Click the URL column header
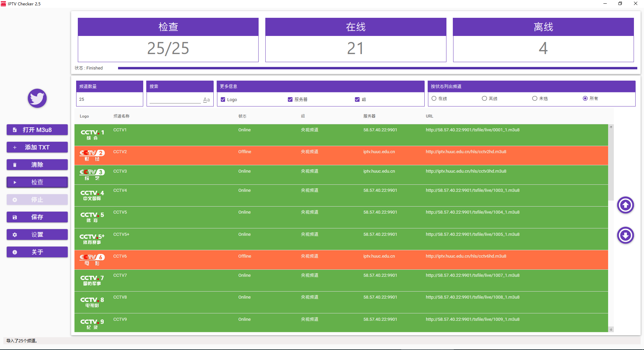644x350 pixels. pos(429,116)
